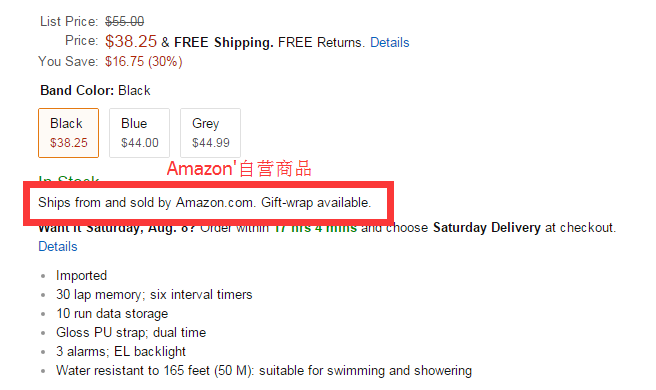Click the bold FREE Shipping text
This screenshot has height=390, width=656.
point(224,43)
